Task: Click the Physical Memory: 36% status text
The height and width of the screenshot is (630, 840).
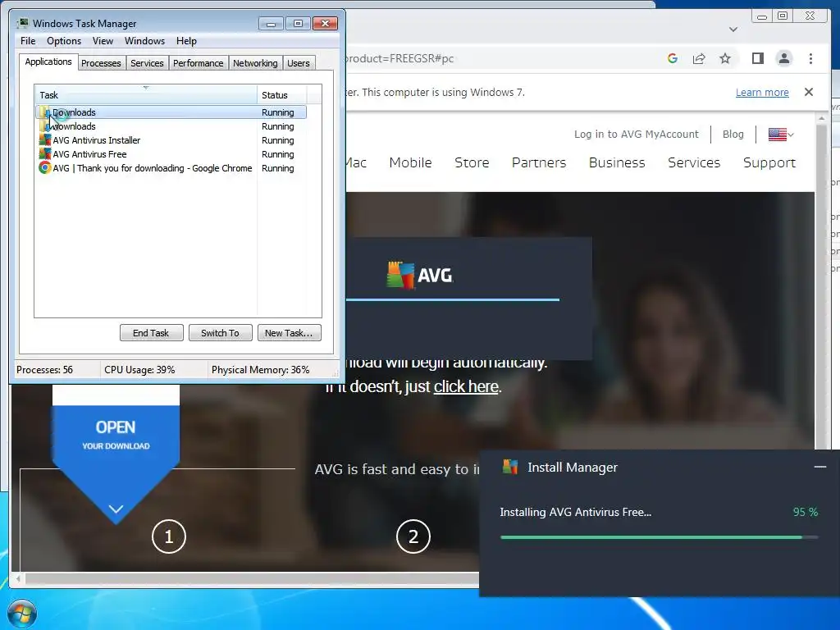Action: [x=260, y=370]
